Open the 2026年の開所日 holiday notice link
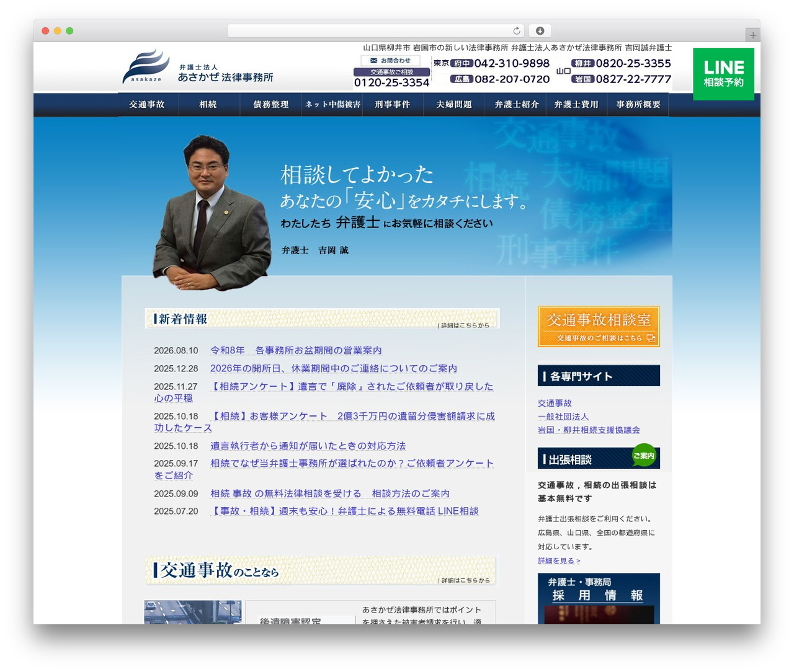The width and height of the screenshot is (794, 672). (334, 368)
